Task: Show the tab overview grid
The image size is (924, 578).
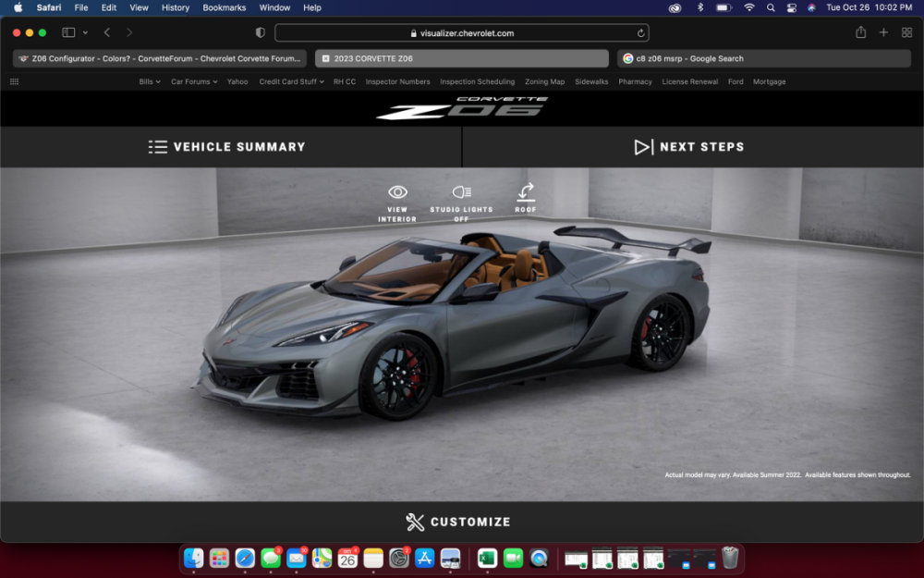Action: (x=907, y=32)
